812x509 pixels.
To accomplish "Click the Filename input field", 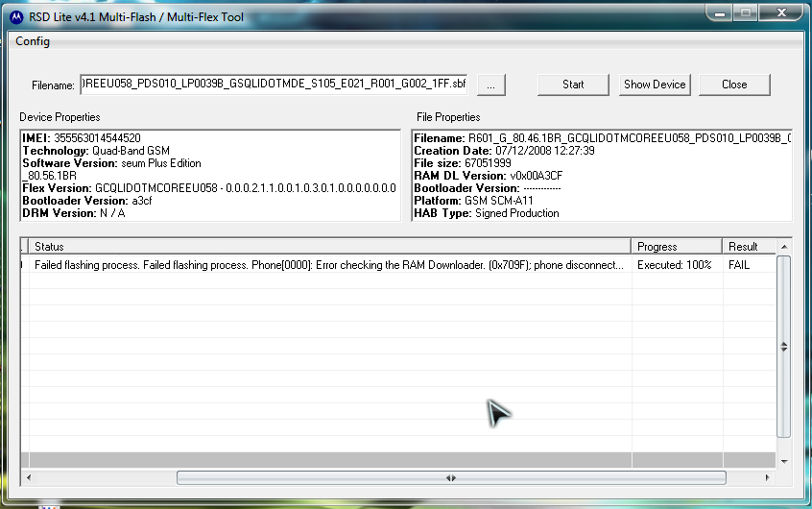I will 274,85.
